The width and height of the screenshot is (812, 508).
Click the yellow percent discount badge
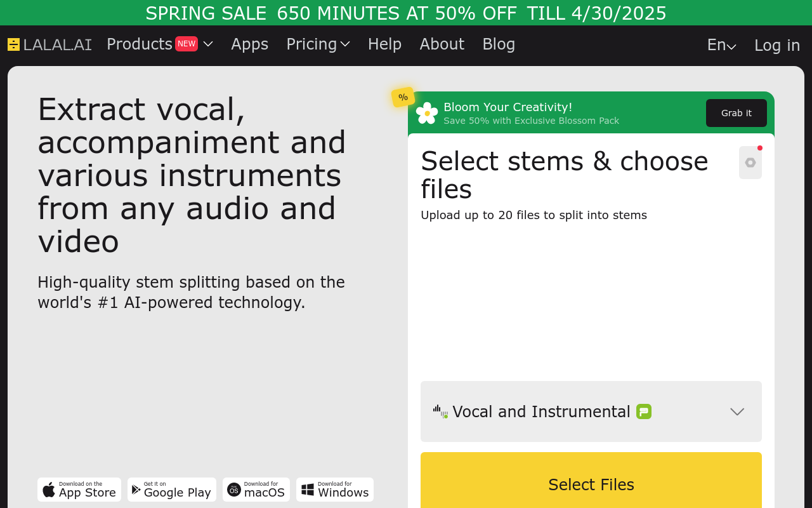(x=403, y=97)
